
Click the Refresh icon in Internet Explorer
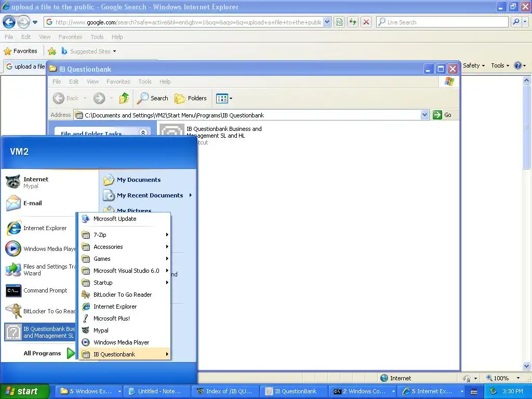(x=353, y=22)
